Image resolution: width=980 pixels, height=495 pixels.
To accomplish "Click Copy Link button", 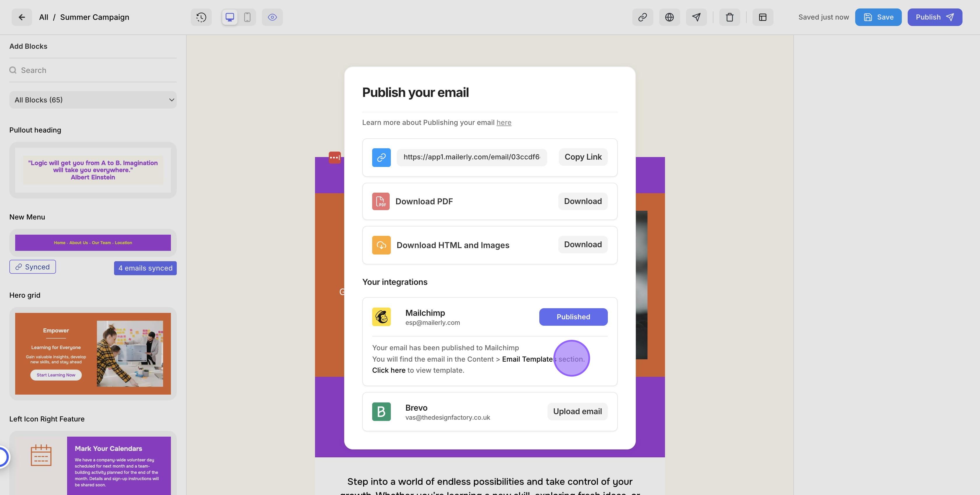I will (x=583, y=157).
